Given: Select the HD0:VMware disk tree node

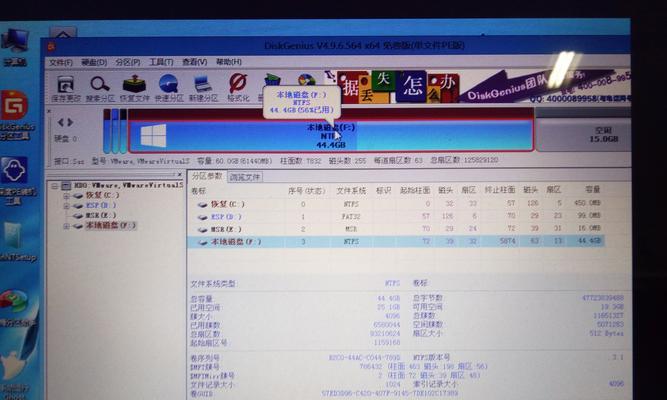Looking at the screenshot, I should 128,186.
